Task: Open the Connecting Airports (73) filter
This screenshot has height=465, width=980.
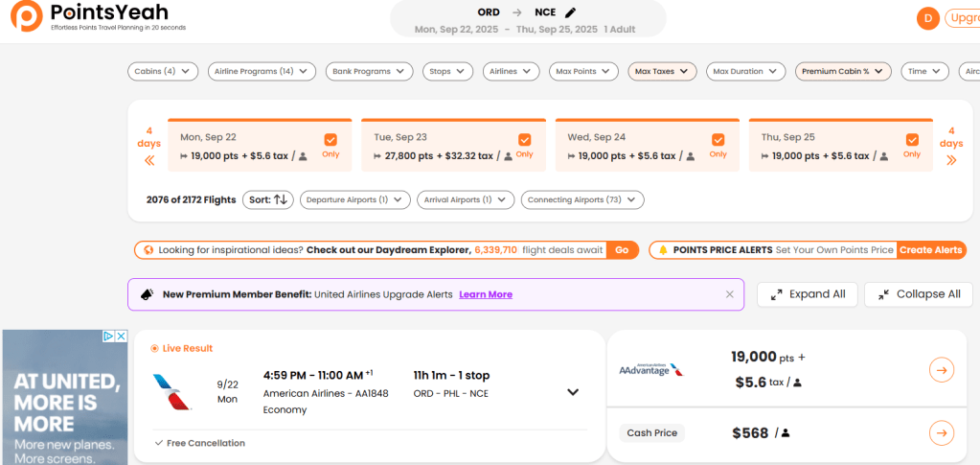Action: [x=582, y=199]
